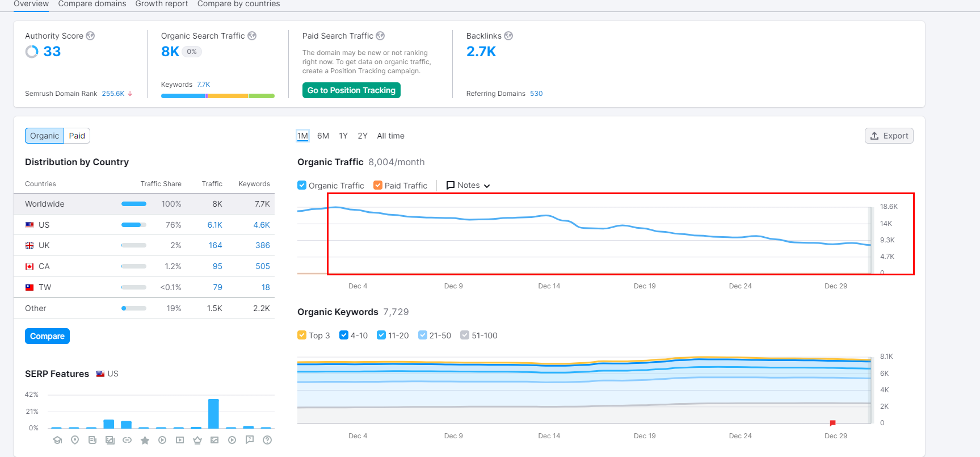Click the Authority Score donut ring icon
Image resolution: width=980 pixels, height=457 pixels.
coord(32,52)
